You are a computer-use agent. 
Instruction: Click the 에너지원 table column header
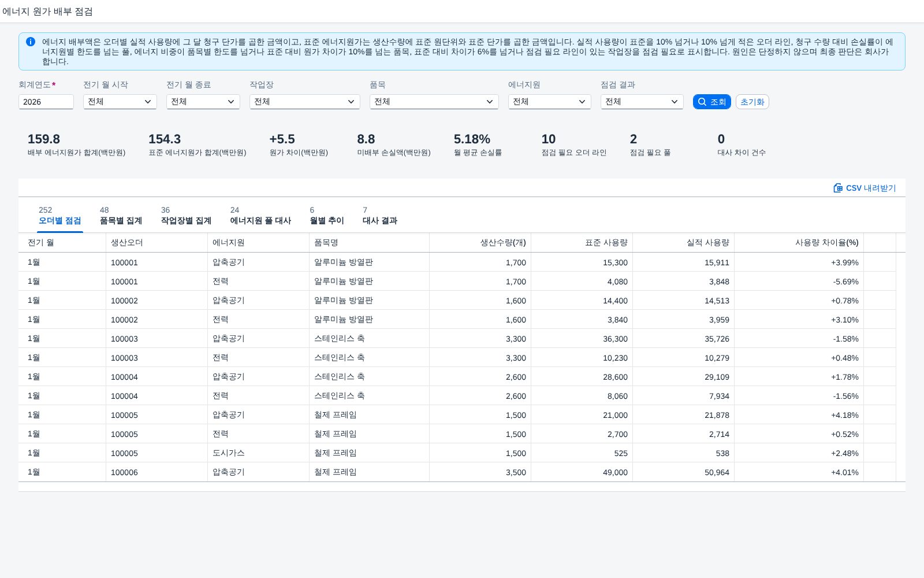[x=258, y=243]
